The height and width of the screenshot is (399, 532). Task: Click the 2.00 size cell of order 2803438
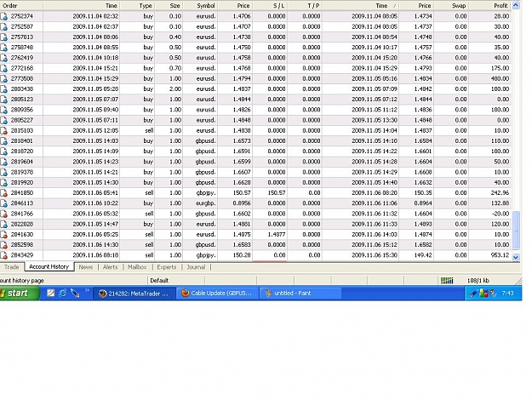(x=175, y=89)
